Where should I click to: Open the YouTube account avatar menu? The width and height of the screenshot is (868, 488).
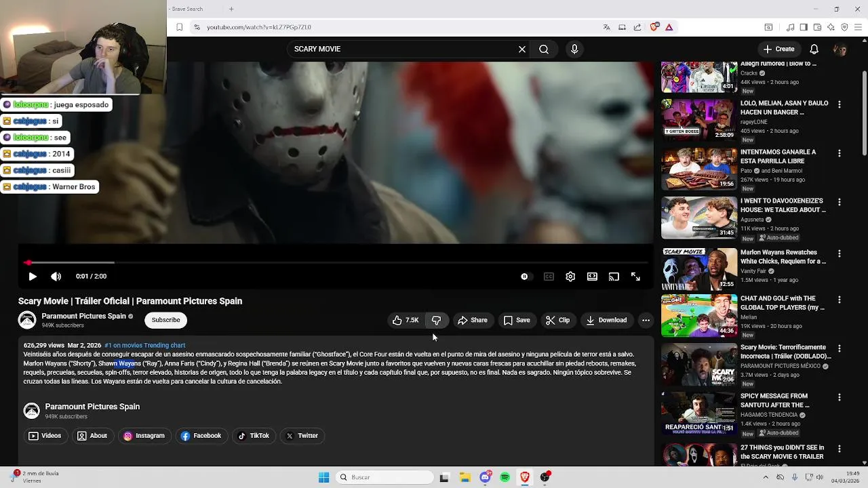[x=840, y=49]
